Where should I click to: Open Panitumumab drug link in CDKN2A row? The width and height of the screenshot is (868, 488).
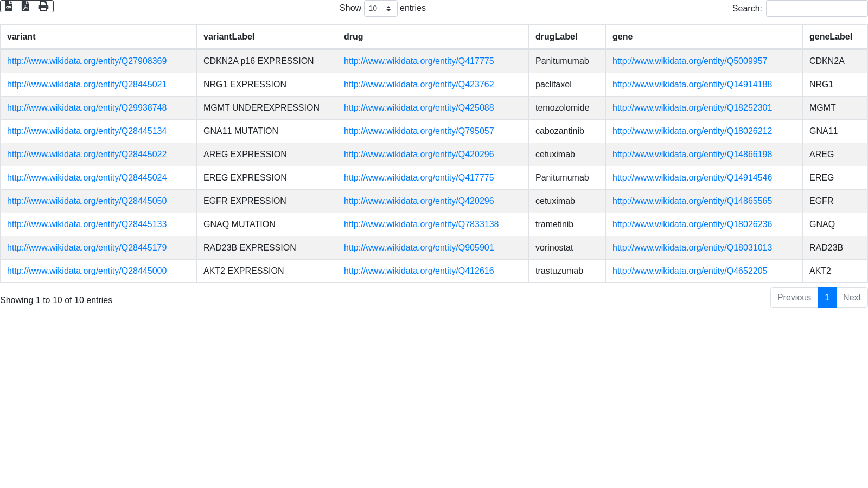coord(419,61)
